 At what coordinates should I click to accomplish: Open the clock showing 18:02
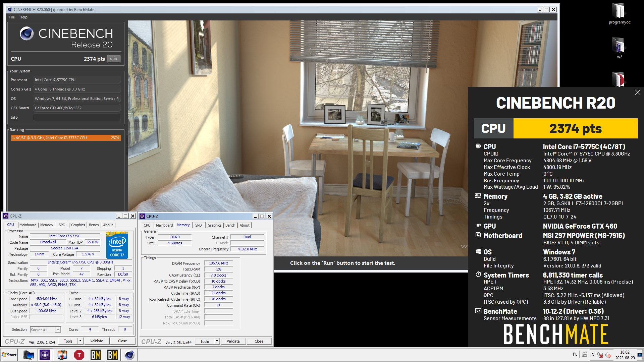(625, 355)
